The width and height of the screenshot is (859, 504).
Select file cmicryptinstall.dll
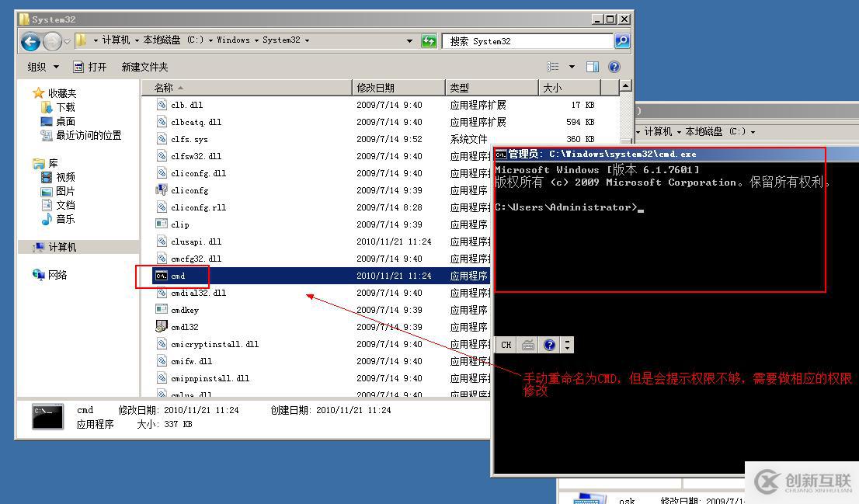(x=214, y=344)
